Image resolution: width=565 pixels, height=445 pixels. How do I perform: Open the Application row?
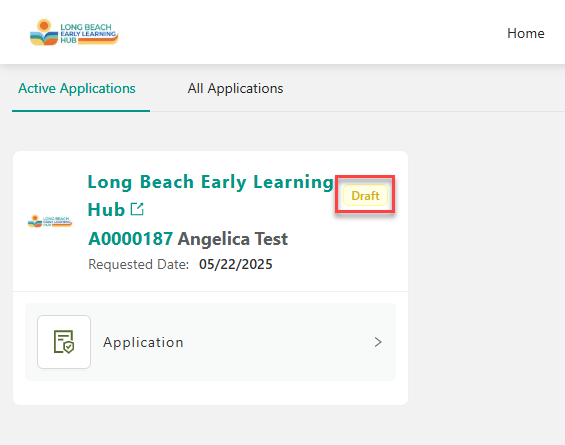coord(210,342)
